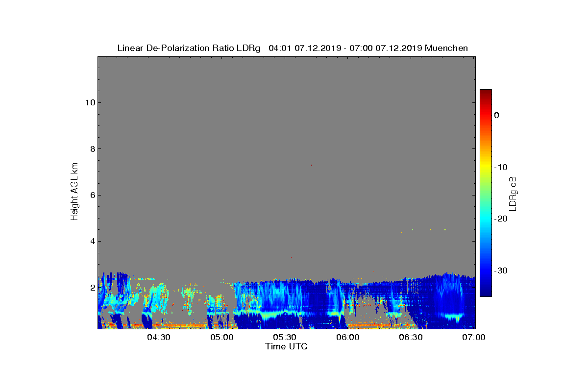
Task: Click the 05:30 time tick label
Action: click(x=285, y=337)
